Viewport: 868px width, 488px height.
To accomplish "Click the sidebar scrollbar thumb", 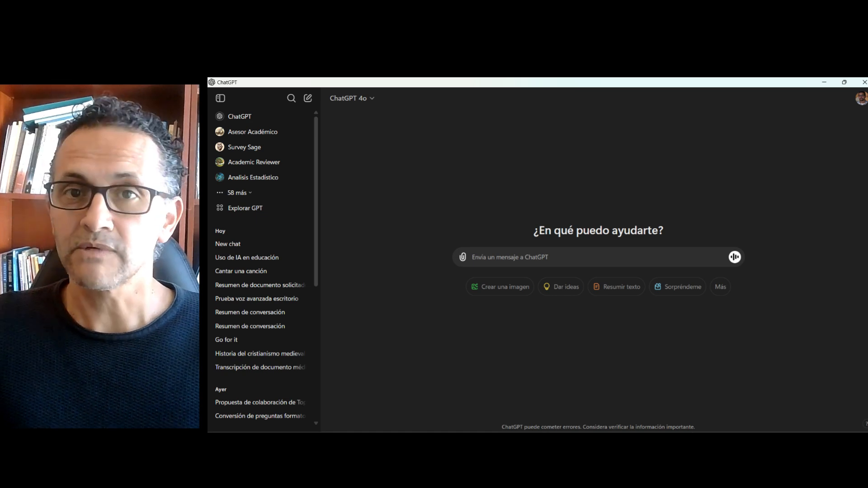I will click(x=316, y=202).
